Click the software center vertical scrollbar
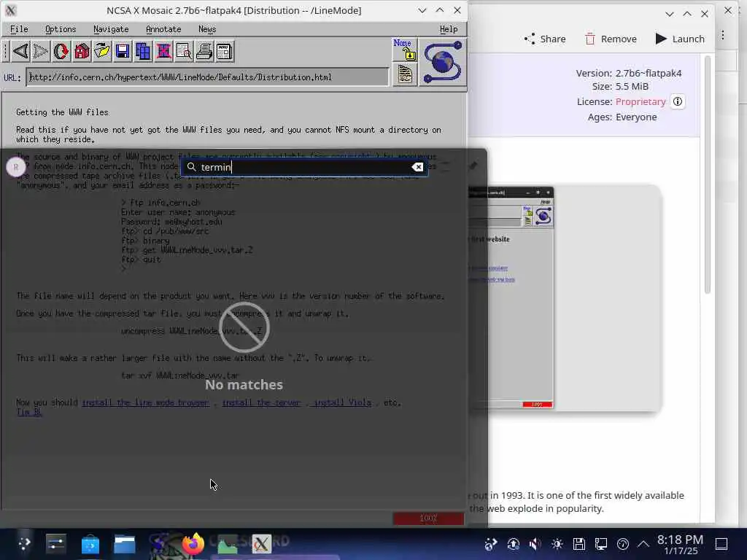 pos(708,175)
